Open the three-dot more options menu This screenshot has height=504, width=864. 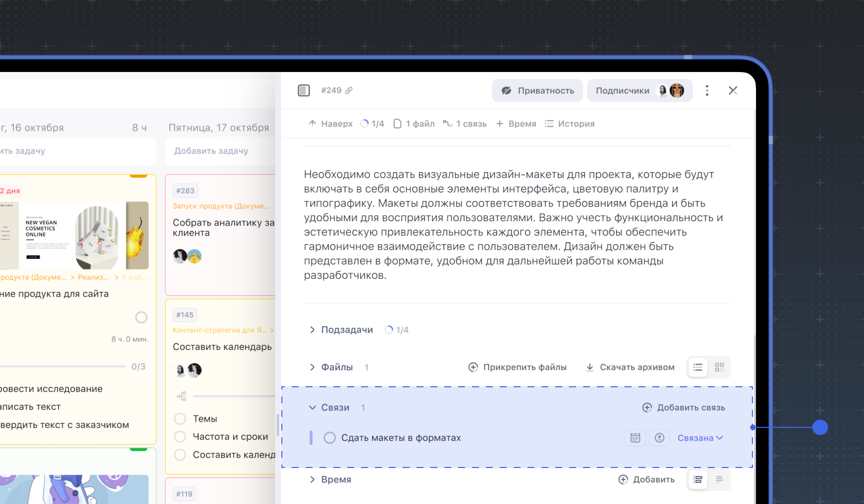click(x=707, y=91)
